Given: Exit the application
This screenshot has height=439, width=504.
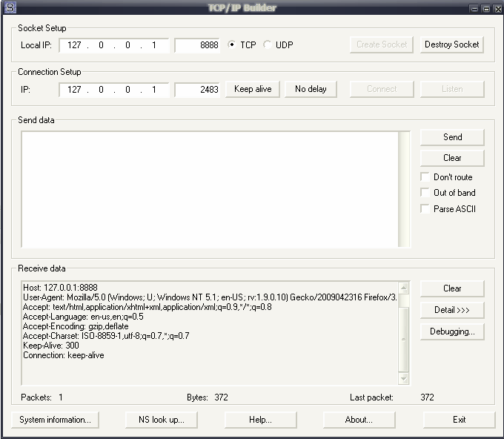Looking at the screenshot, I should coord(459,420).
